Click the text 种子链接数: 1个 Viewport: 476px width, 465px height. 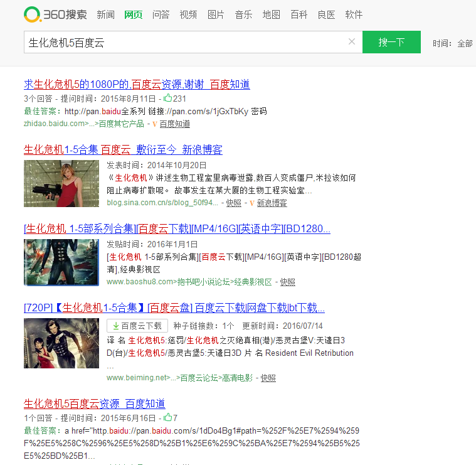pyautogui.click(x=204, y=326)
